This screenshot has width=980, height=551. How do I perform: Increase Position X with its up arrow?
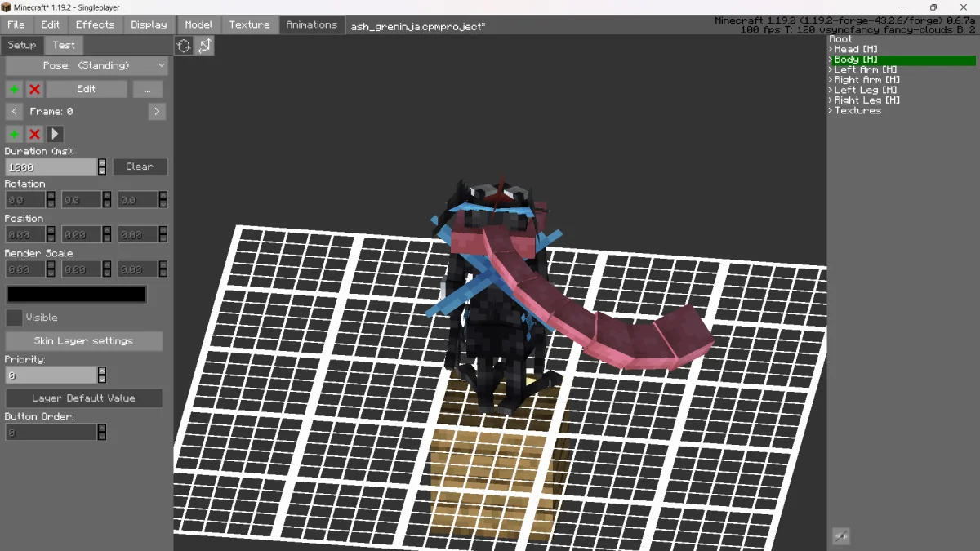pos(51,230)
